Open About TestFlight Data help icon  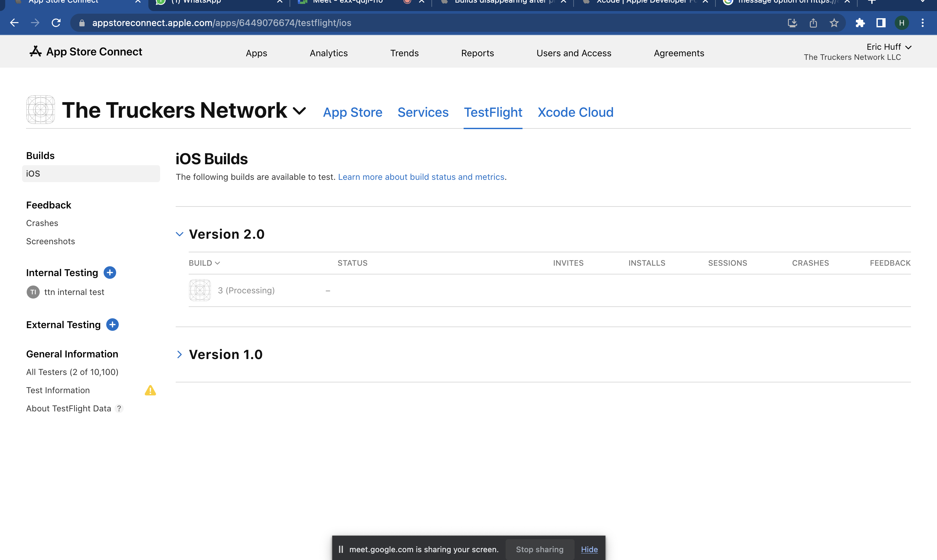(119, 409)
